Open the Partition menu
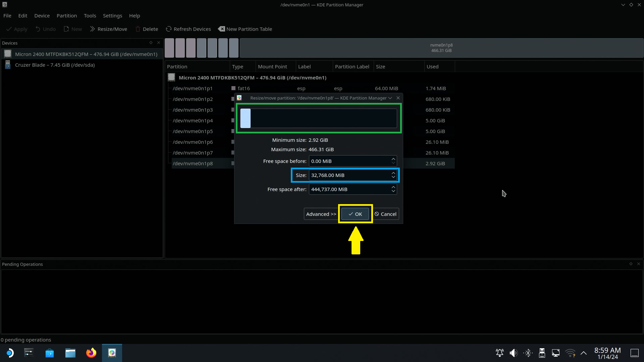The image size is (644, 362). click(x=66, y=16)
